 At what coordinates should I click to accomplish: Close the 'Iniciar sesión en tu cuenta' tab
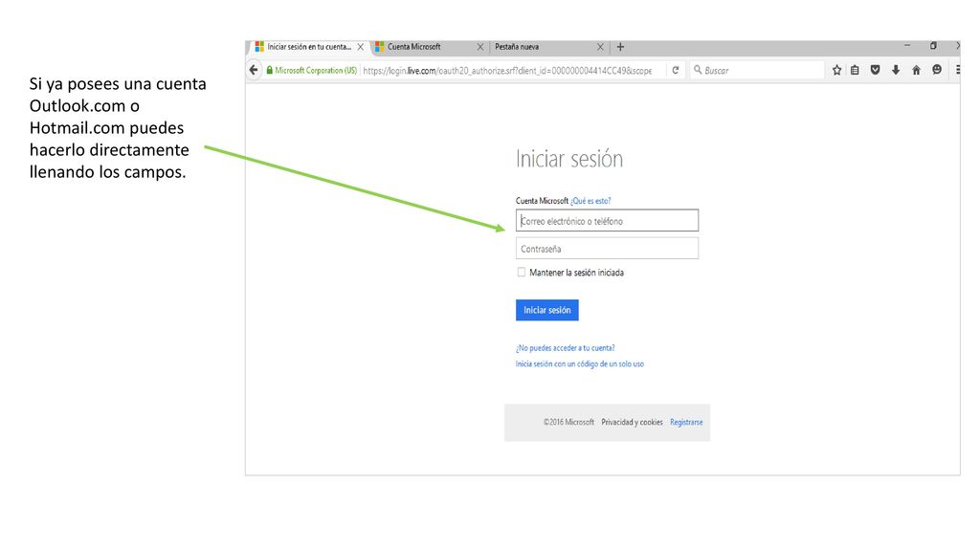(361, 47)
